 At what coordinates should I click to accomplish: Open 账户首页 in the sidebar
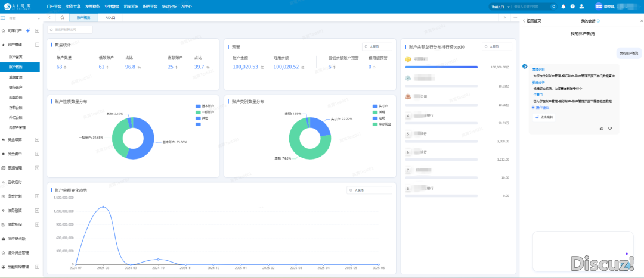click(x=16, y=57)
